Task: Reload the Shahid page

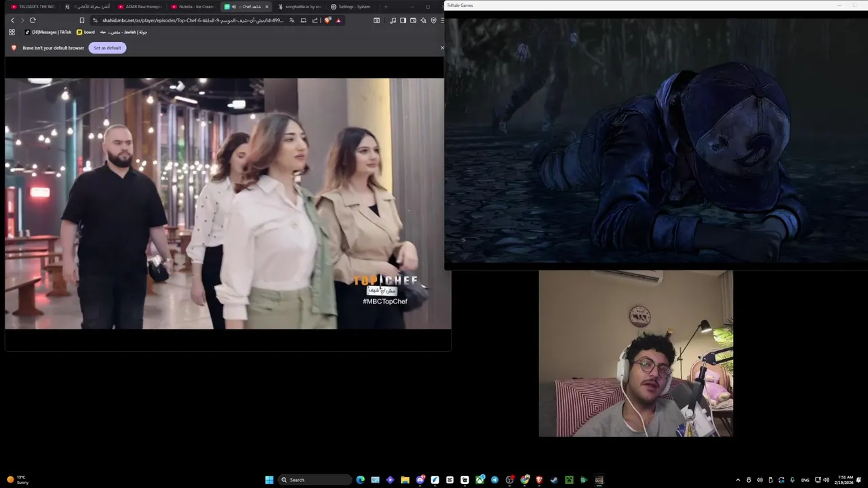Action: (x=33, y=20)
